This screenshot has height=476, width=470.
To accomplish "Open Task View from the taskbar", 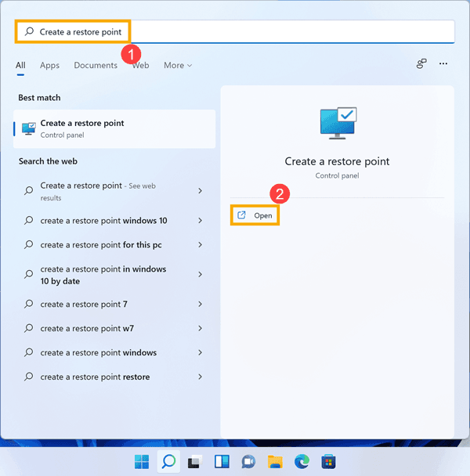I will [x=195, y=462].
